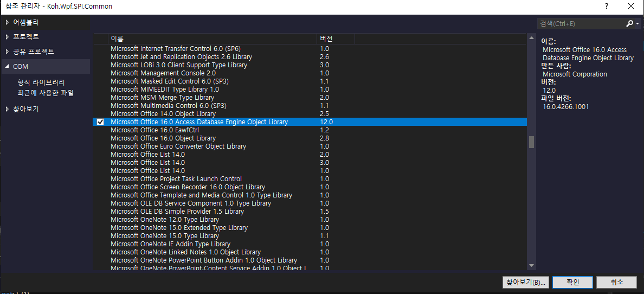
Task: Select Microsoft Multimedia Control 6.0 (SP3)
Action: [x=310, y=106]
